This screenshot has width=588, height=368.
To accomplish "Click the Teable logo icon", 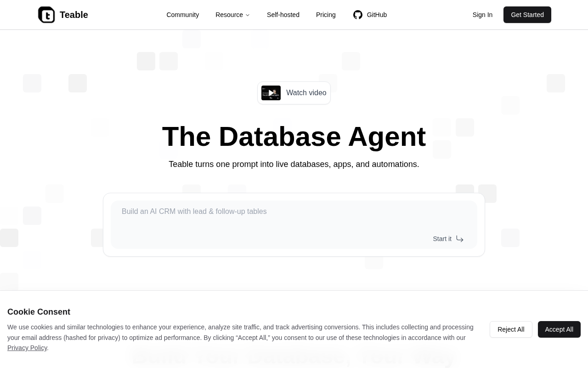I will tap(46, 15).
